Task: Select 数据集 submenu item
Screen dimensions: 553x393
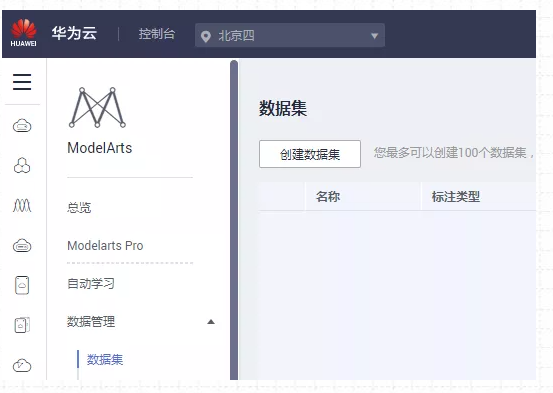Action: 105,359
